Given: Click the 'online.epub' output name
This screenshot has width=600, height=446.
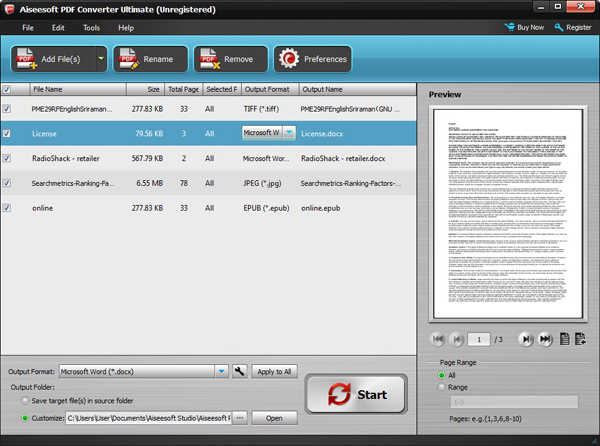Looking at the screenshot, I should 320,208.
